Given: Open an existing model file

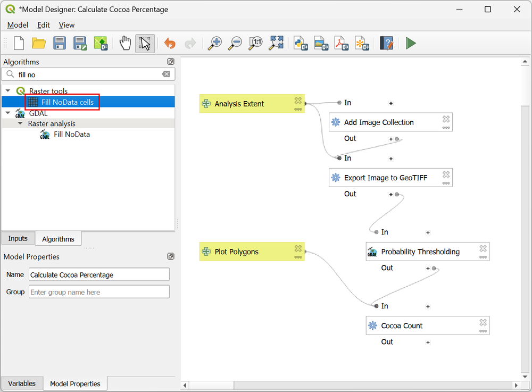Looking at the screenshot, I should [39, 44].
